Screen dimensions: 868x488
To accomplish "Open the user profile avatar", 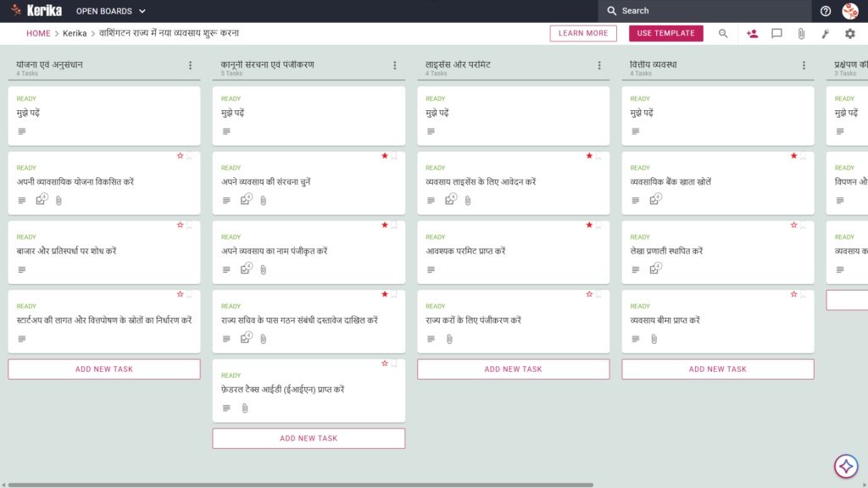I will 849,11.
